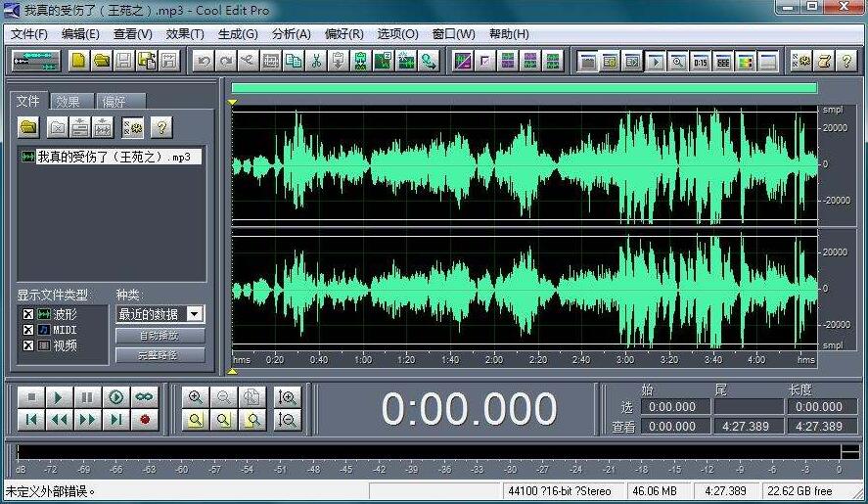
Task: Click the 0:15 time window icon
Action: tap(701, 61)
